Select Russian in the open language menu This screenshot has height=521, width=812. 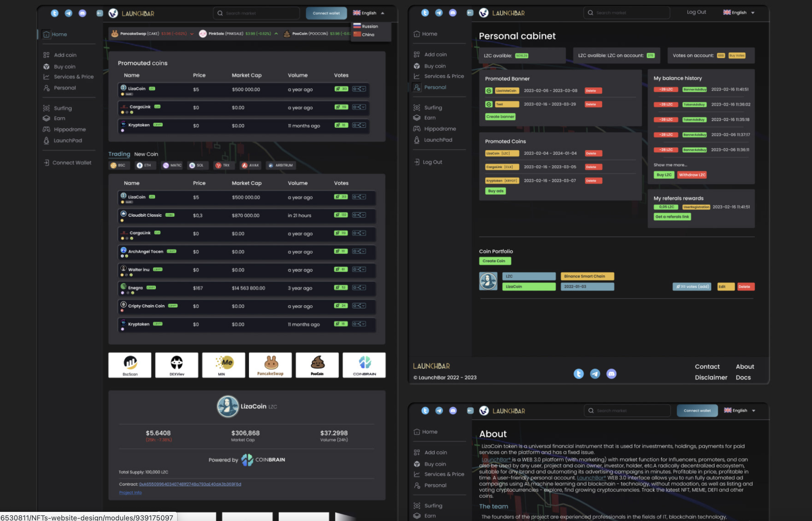[x=366, y=26]
